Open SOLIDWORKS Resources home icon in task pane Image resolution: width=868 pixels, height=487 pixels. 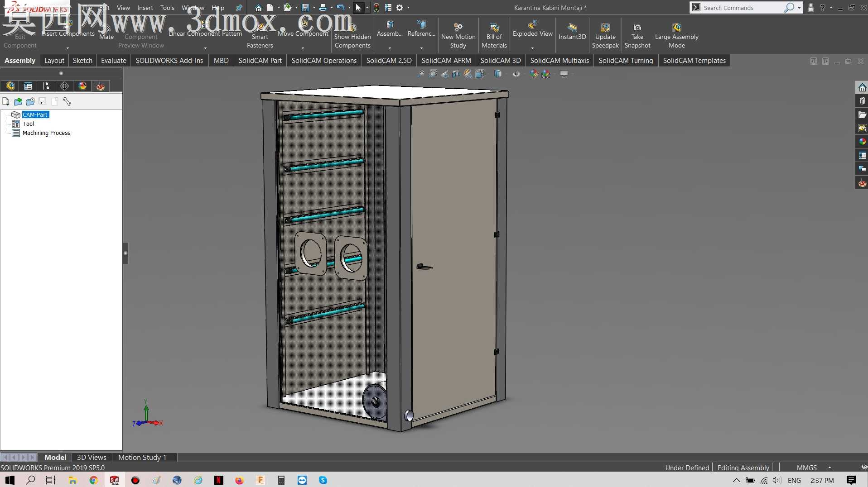coord(862,87)
